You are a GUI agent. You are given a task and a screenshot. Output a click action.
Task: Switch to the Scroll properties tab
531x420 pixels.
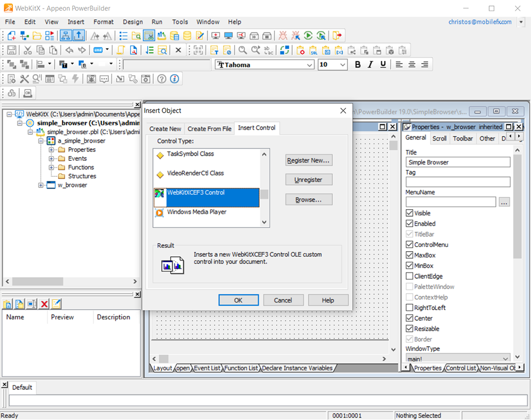[x=439, y=138]
